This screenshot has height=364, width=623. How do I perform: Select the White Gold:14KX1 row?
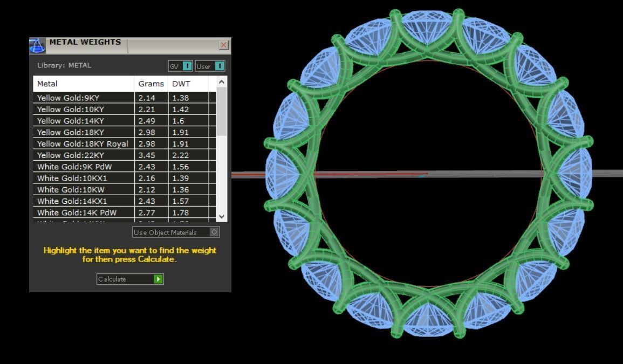click(125, 202)
